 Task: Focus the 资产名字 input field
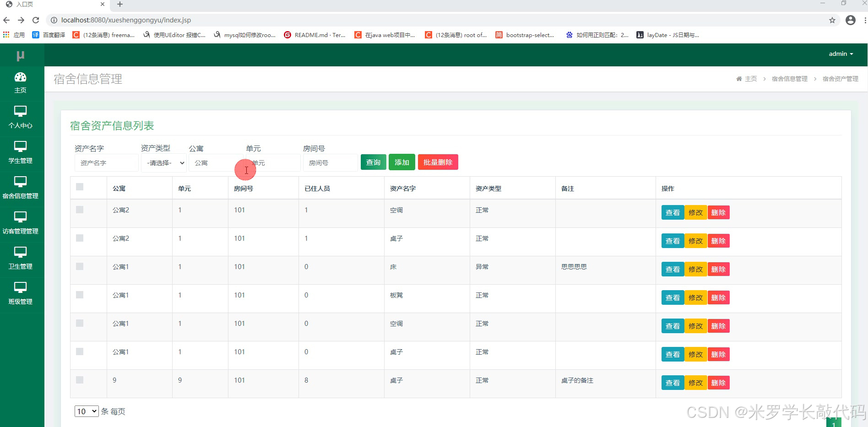[x=106, y=163]
